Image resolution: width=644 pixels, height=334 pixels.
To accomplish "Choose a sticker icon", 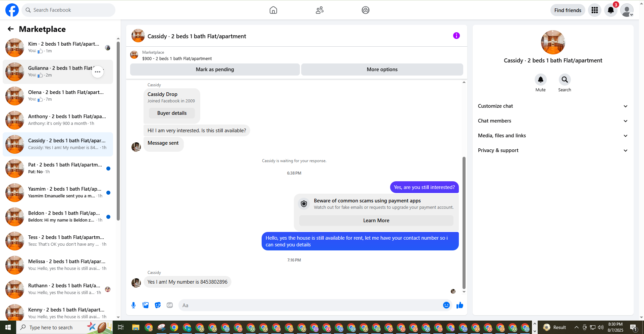I will (158, 305).
